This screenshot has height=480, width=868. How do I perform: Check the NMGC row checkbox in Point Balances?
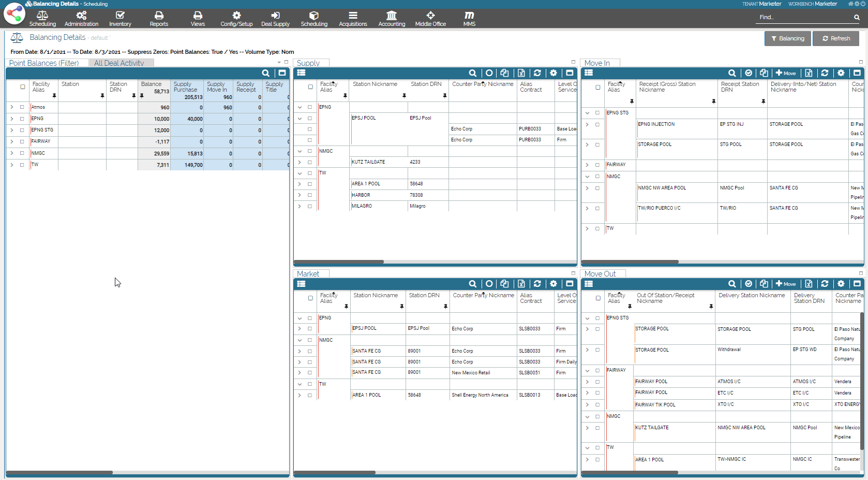click(22, 153)
